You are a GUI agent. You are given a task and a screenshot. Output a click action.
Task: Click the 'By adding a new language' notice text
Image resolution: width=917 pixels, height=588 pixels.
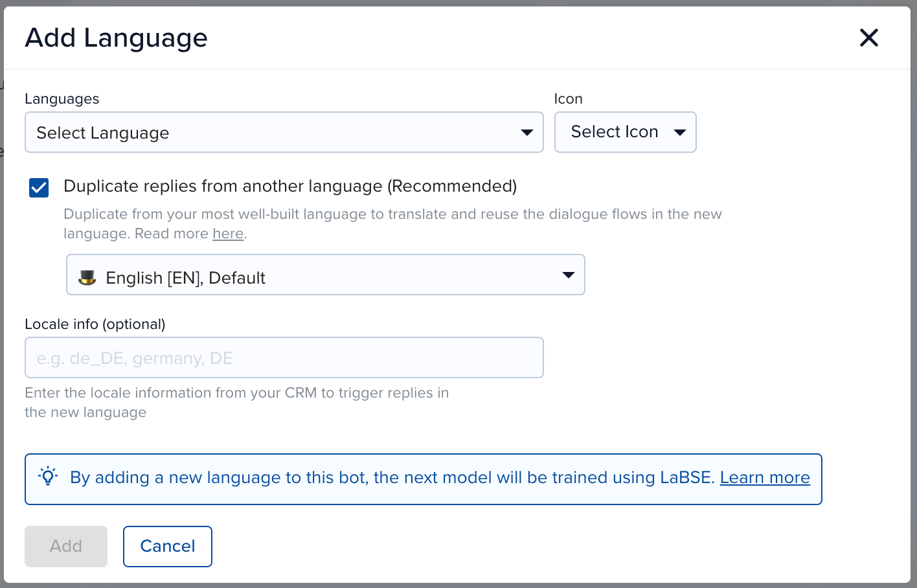pyautogui.click(x=392, y=478)
